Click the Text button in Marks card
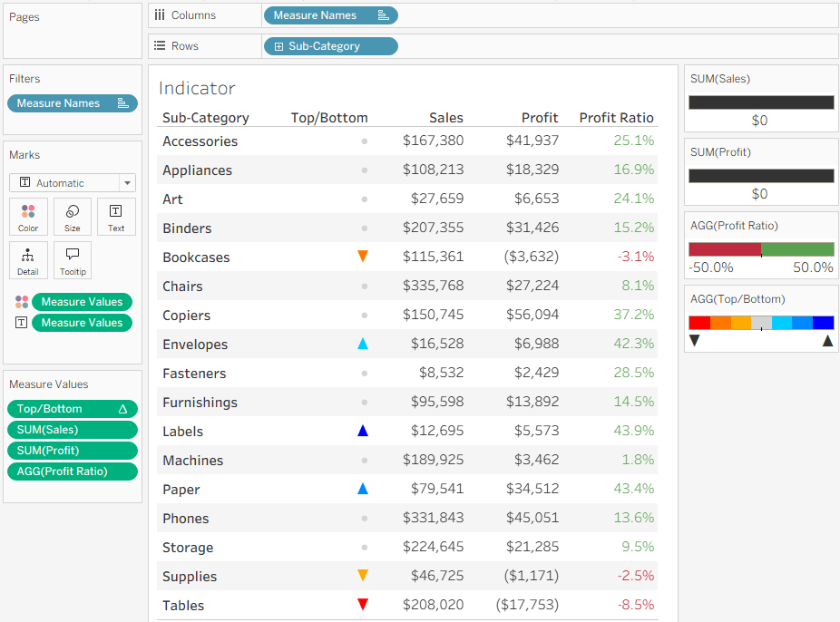Viewport: 840px width, 622px height. click(x=116, y=217)
